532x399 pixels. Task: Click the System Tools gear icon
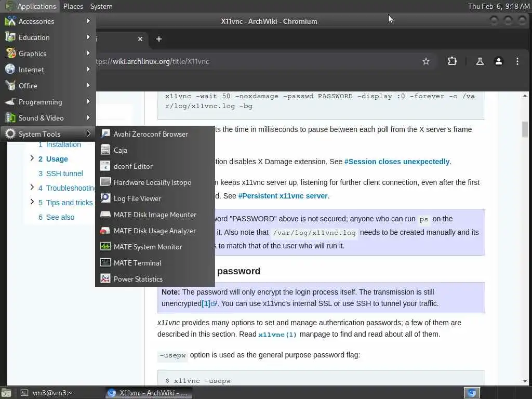(x=10, y=134)
